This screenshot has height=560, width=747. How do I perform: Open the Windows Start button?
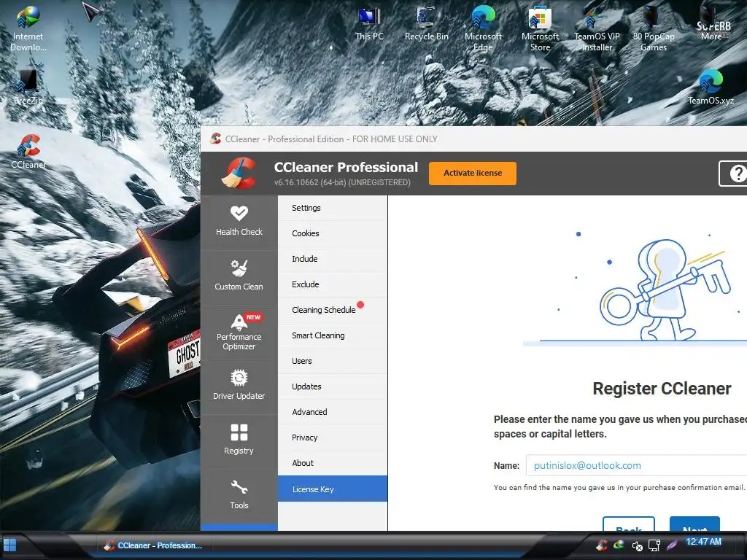pyautogui.click(x=10, y=545)
